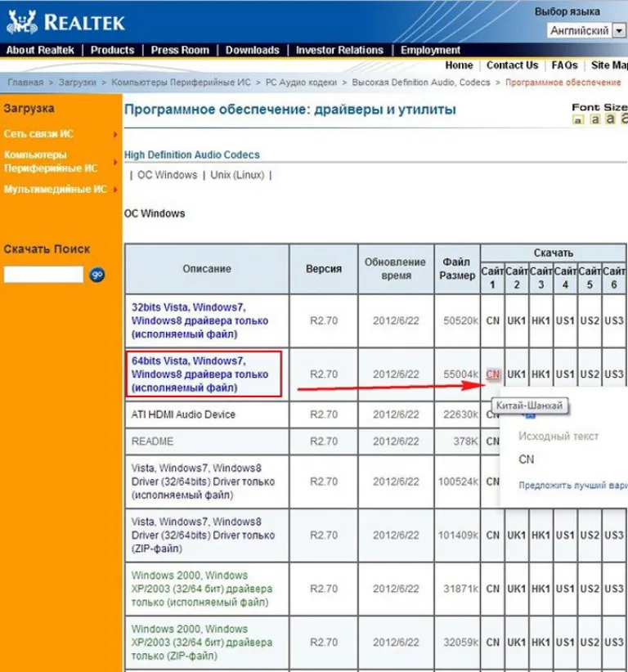
Task: Download 64bits driver from US1 site
Action: [565, 374]
